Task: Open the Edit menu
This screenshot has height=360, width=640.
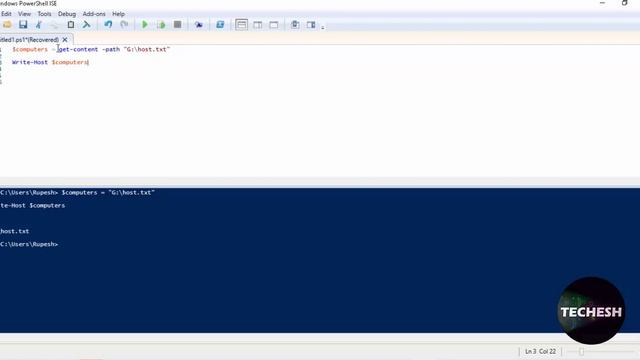Action: [6, 14]
